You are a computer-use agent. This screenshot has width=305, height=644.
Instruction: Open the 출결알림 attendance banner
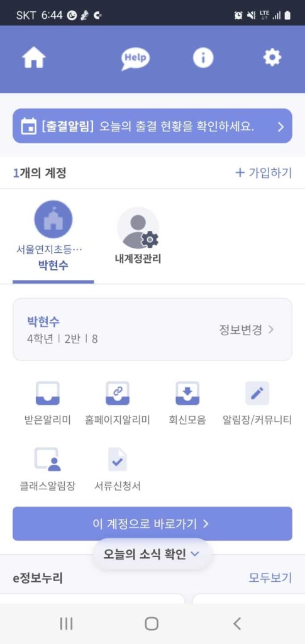pos(152,126)
